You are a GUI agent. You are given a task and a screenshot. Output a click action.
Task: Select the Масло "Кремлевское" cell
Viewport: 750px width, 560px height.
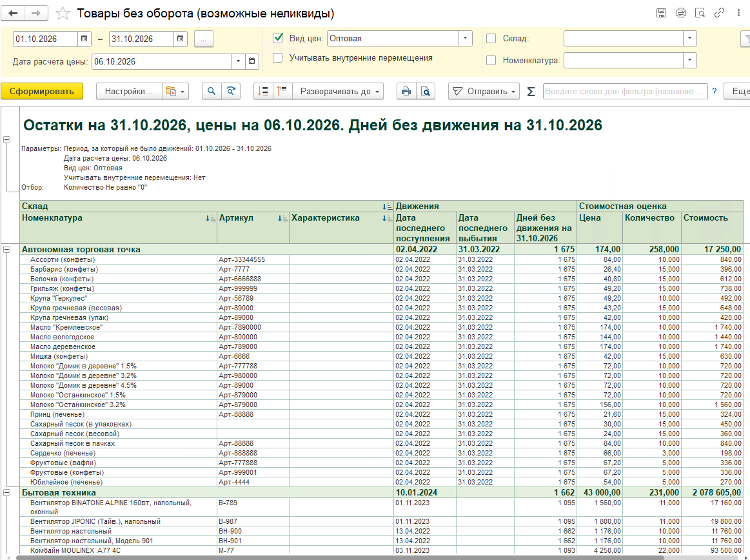119,327
